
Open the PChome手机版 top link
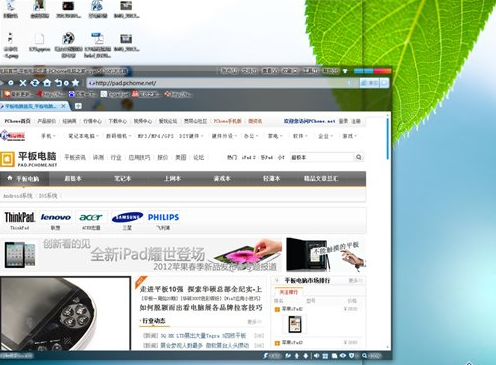pos(227,121)
